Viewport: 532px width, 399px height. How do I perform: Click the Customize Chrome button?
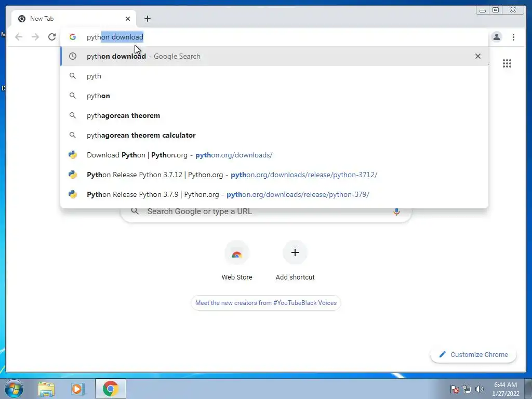[473, 354]
